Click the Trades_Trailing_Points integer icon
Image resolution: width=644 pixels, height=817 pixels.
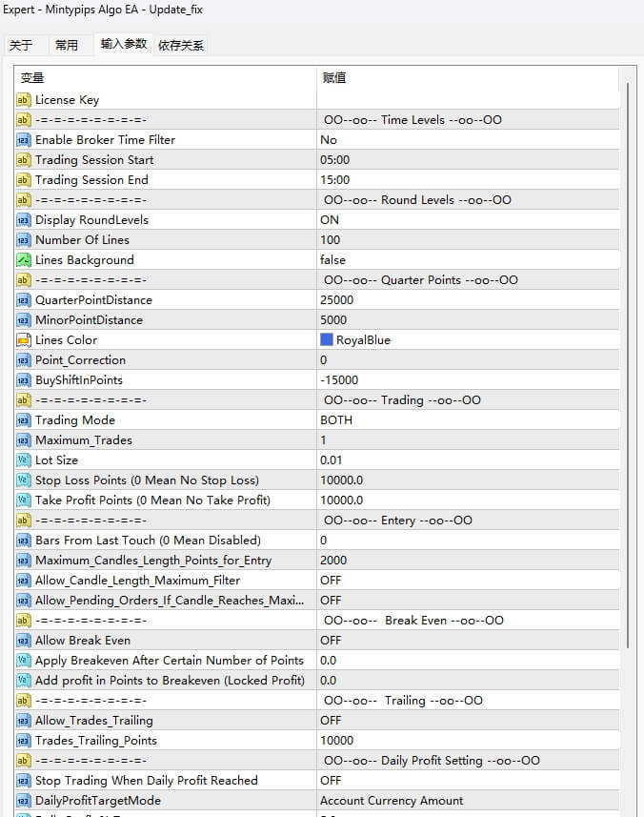point(24,741)
